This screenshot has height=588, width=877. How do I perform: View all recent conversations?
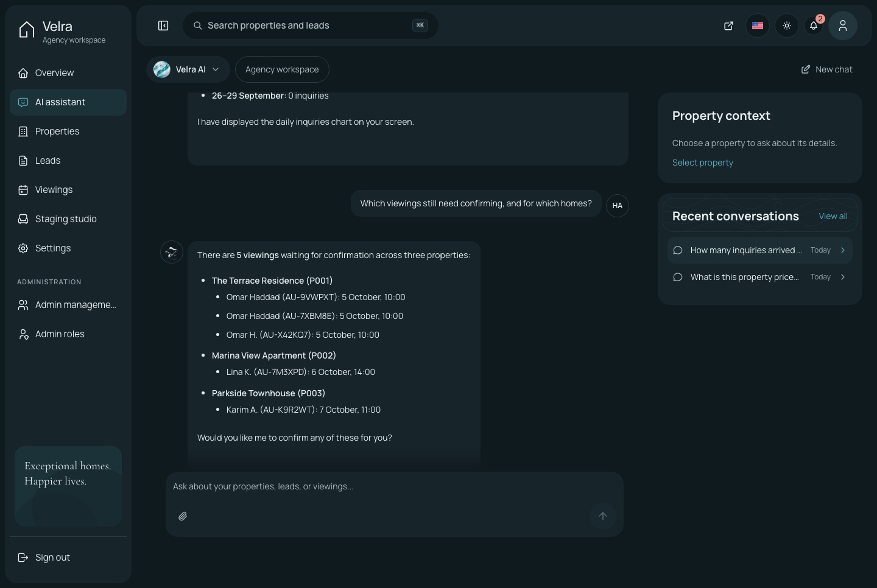[x=833, y=216]
